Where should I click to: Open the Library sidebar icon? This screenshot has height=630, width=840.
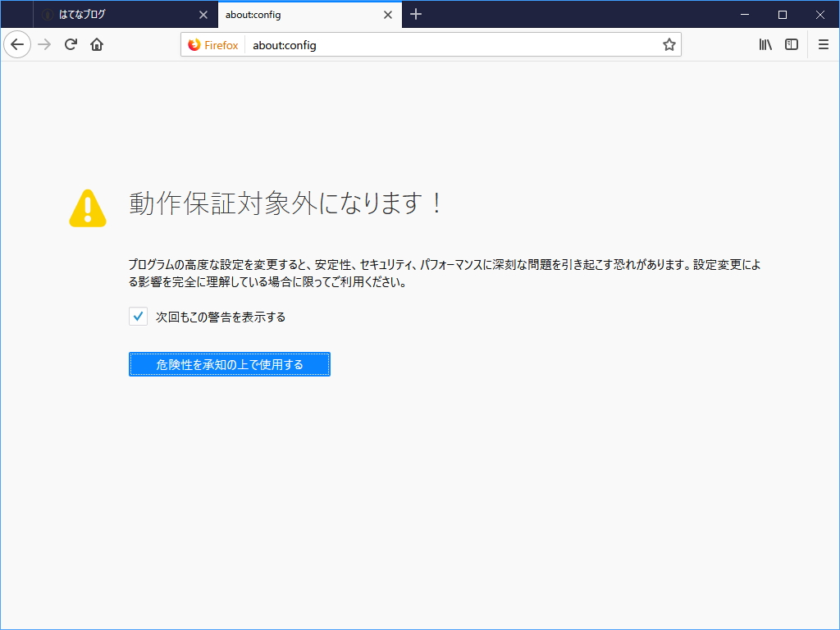pos(765,44)
